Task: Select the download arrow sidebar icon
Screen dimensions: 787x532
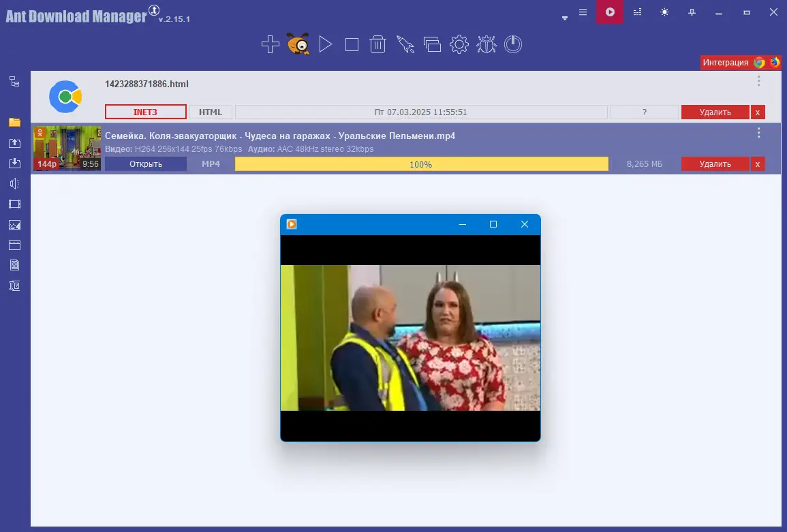Action: click(x=14, y=163)
